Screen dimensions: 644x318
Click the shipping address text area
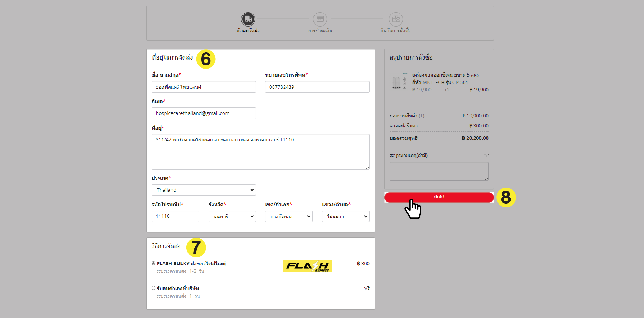pos(260,152)
